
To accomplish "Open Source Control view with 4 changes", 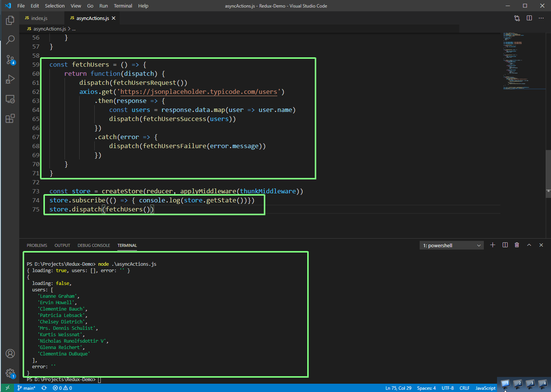I will (10, 60).
